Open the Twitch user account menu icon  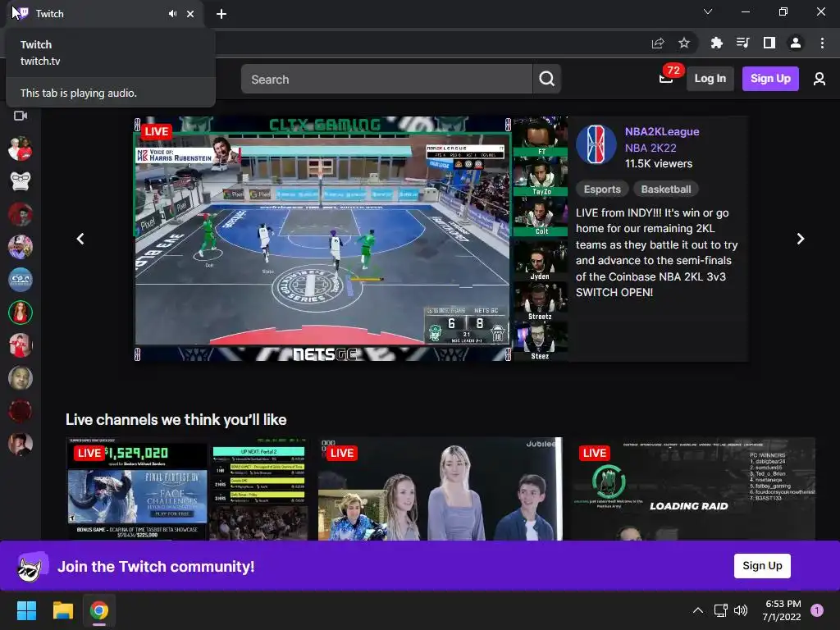point(819,80)
